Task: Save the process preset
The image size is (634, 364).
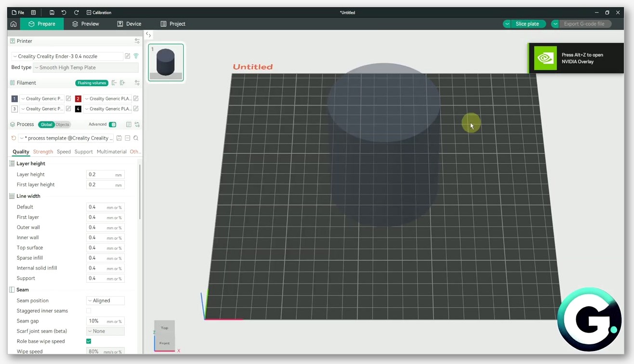Action: pos(119,138)
